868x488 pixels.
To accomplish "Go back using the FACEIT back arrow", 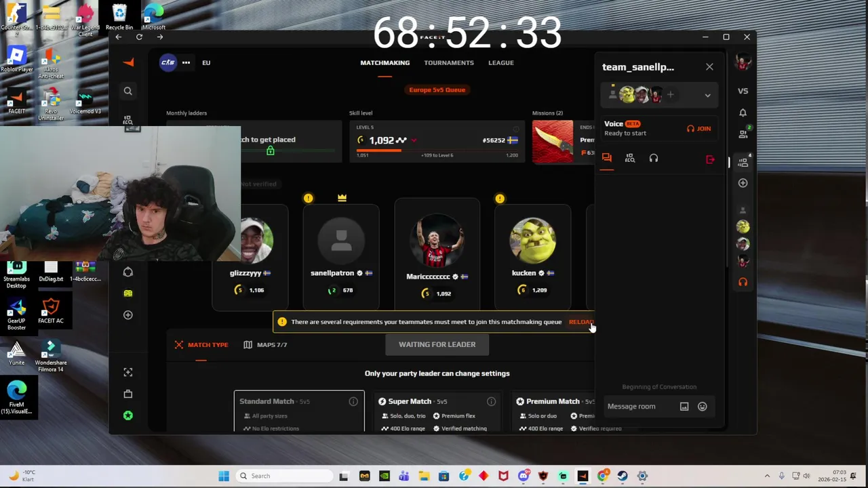I will (x=119, y=37).
